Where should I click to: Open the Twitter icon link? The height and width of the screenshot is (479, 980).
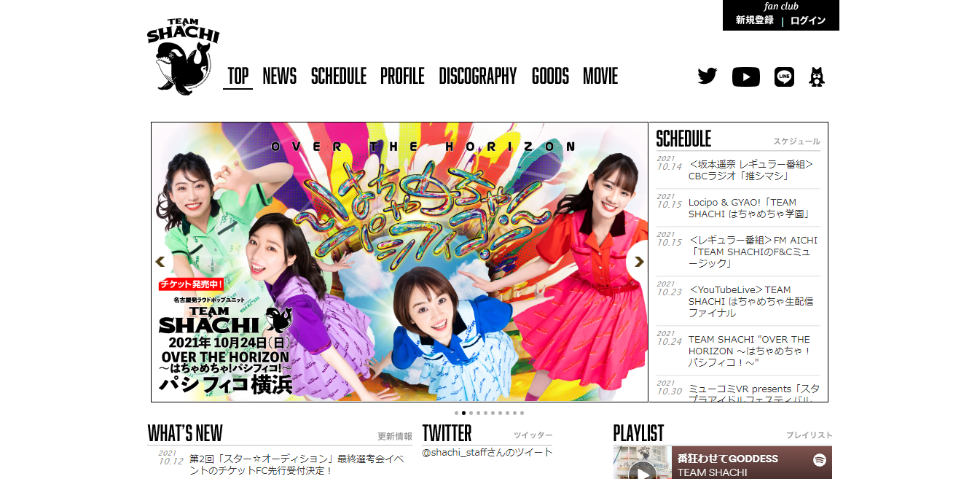[x=707, y=77]
